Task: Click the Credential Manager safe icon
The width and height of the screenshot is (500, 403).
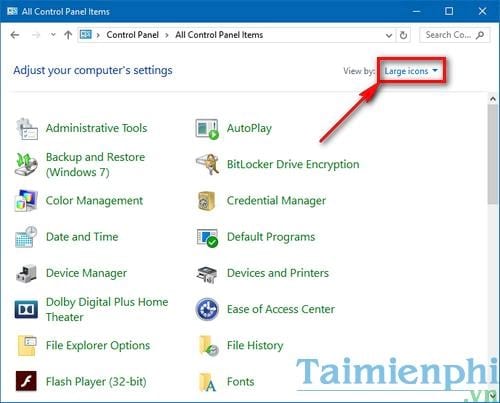Action: click(207, 201)
